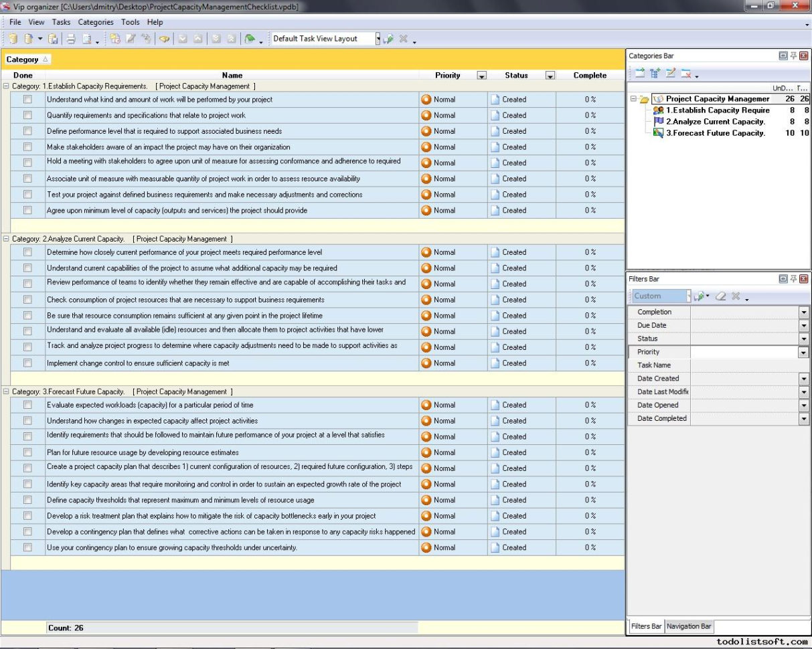Viewport: 812px width, 649px height.
Task: Pin the Categories Bar panel
Action: click(x=793, y=56)
